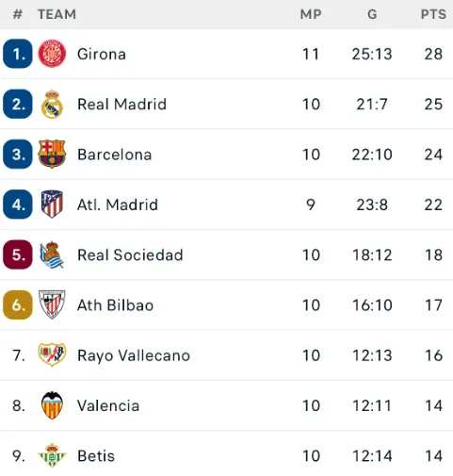The height and width of the screenshot is (476, 453).
Task: Click the gold rank 6 badge
Action: tap(18, 305)
